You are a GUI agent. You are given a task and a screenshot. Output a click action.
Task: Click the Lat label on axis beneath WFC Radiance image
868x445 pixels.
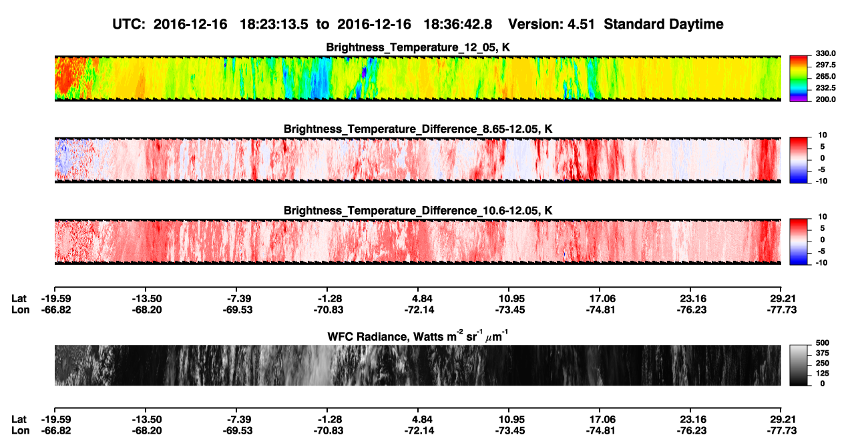point(19,419)
